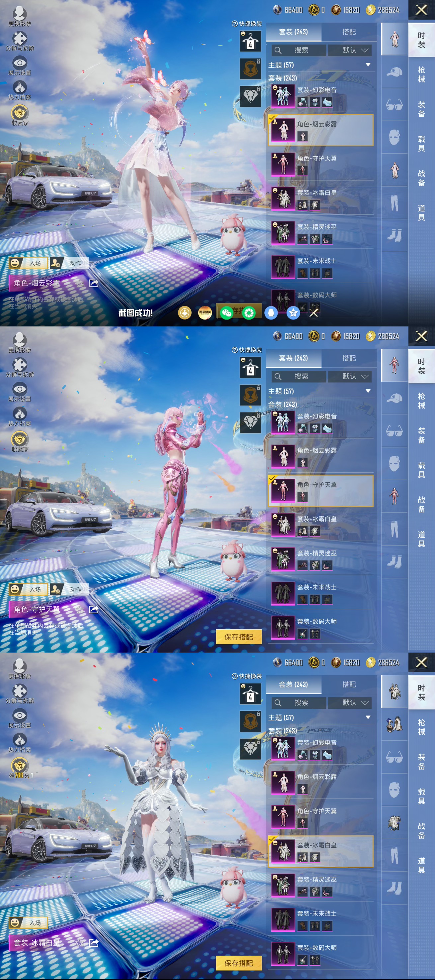Choose 套装-幻彩电音 outfit in top screenshot
Image resolution: width=435 pixels, height=980 pixels.
click(x=321, y=96)
